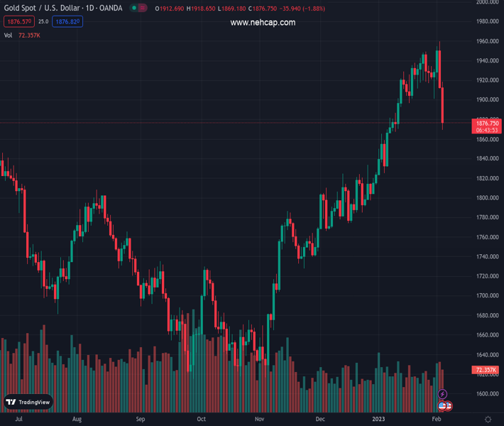
Task: Click the red sell price 1876.57 button
Action: point(18,22)
